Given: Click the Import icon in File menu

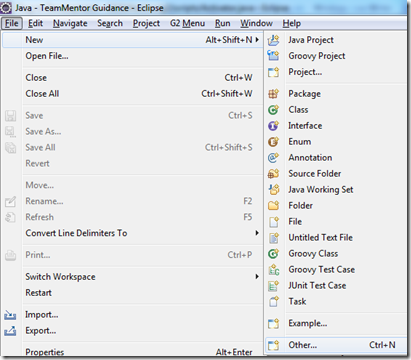Looking at the screenshot, I should (x=10, y=315).
